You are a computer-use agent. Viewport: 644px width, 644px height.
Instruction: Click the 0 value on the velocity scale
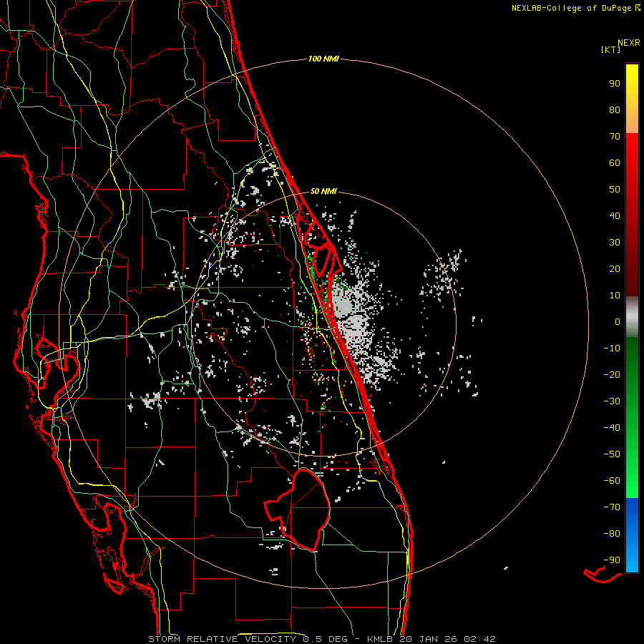(618, 322)
